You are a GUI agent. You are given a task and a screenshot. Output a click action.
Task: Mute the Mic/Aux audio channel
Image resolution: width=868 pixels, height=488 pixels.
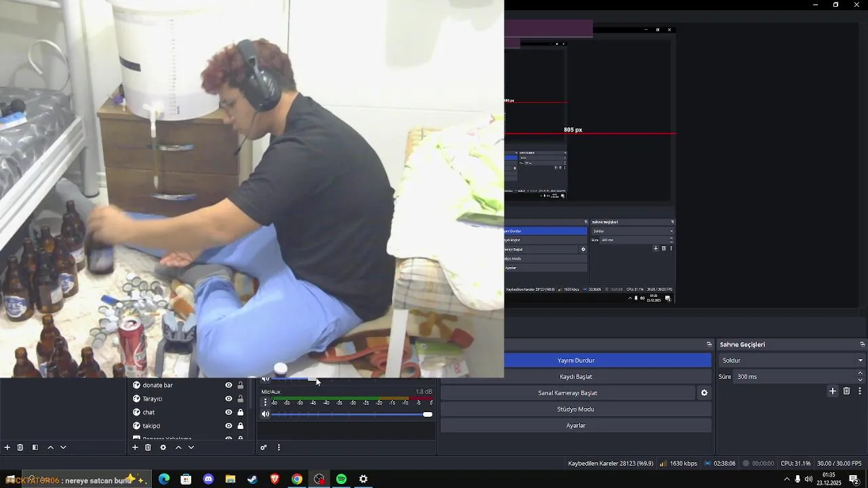point(265,414)
